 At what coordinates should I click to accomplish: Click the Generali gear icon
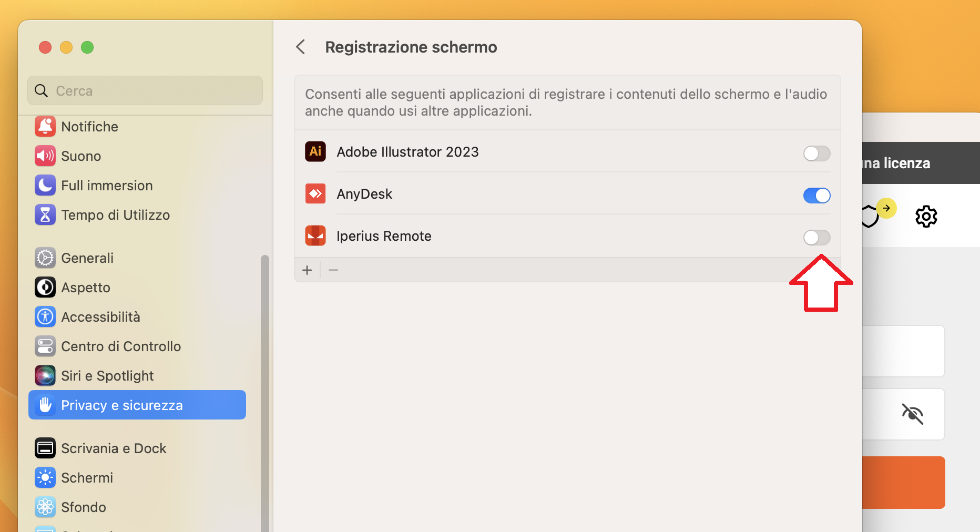tap(45, 258)
